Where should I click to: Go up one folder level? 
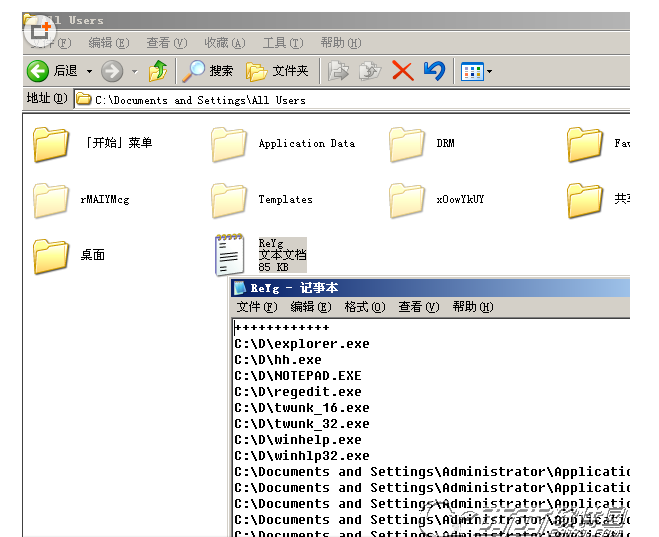tap(158, 71)
